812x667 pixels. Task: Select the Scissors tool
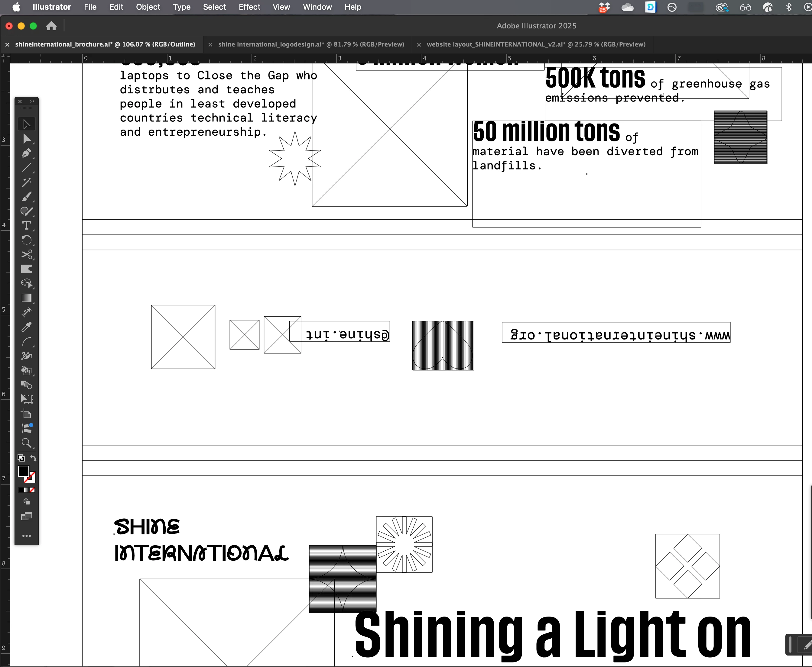(x=26, y=254)
